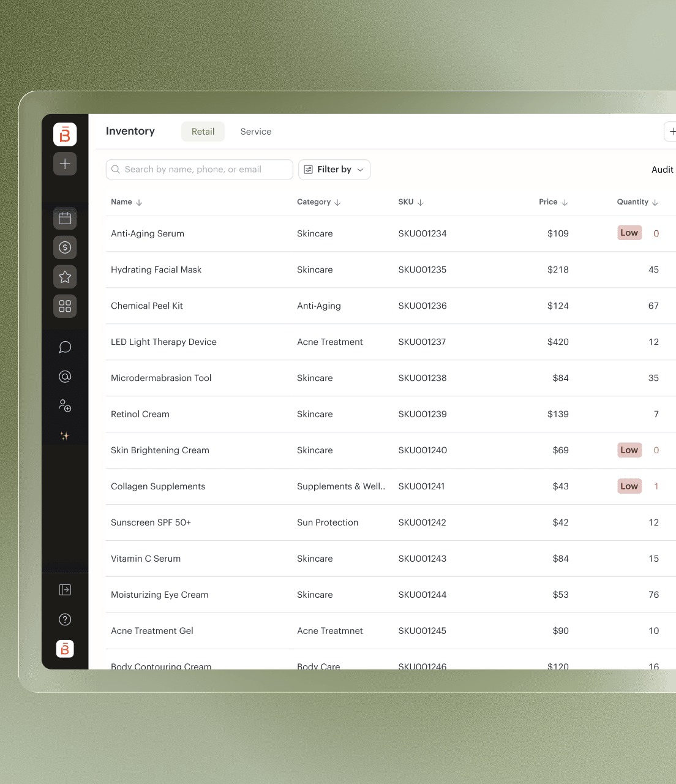Screen dimensions: 676x784
Task: Select the Anti-Aging Serum product name
Action: click(148, 233)
